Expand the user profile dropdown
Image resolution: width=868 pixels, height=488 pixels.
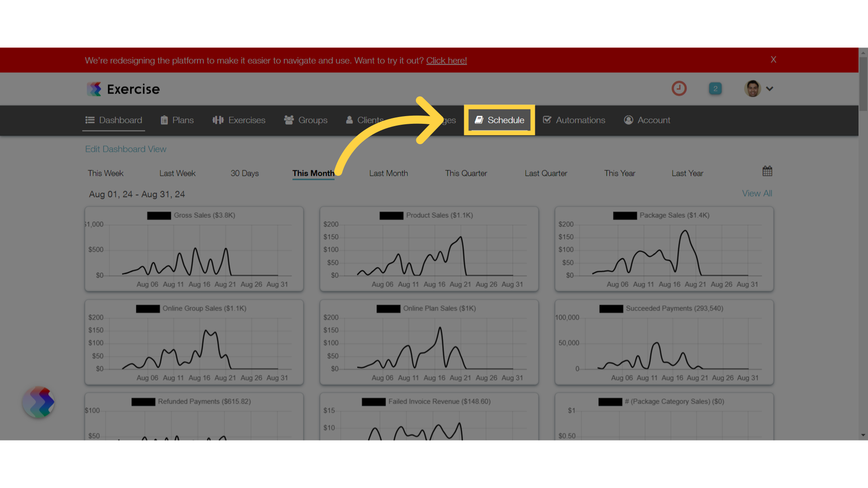click(x=769, y=89)
